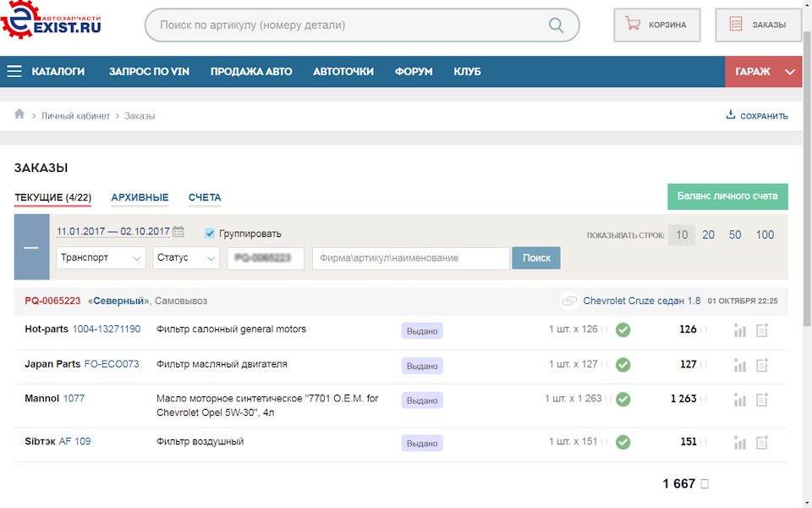Focus the Фирма\артикул\наименование field
The image size is (812, 508).
click(x=411, y=257)
